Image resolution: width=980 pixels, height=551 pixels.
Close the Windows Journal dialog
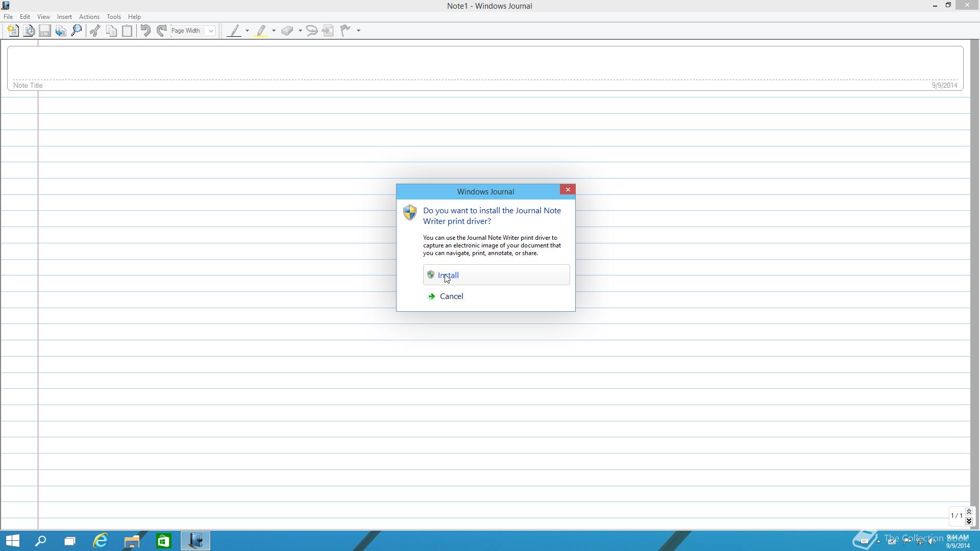pyautogui.click(x=568, y=190)
